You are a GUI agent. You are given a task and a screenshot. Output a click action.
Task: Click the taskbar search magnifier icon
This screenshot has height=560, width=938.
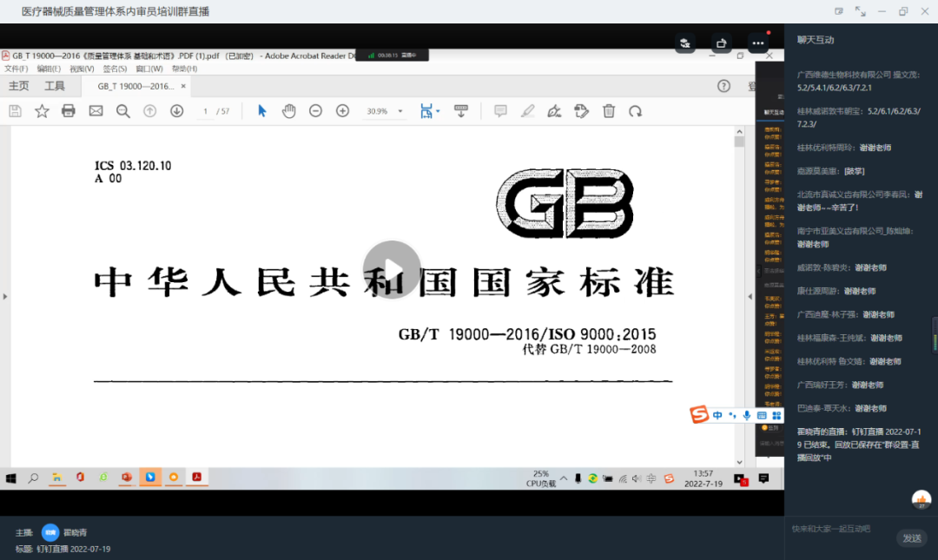pyautogui.click(x=34, y=478)
